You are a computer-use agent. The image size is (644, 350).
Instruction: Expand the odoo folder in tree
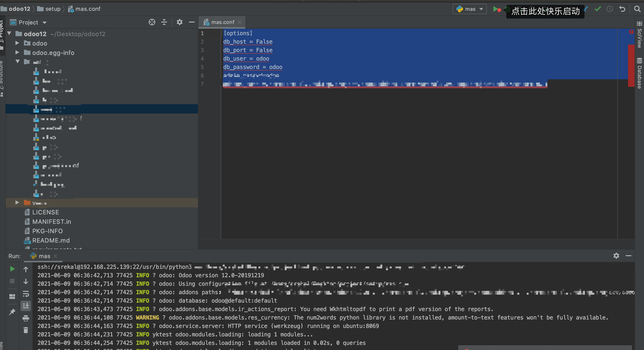[17, 43]
